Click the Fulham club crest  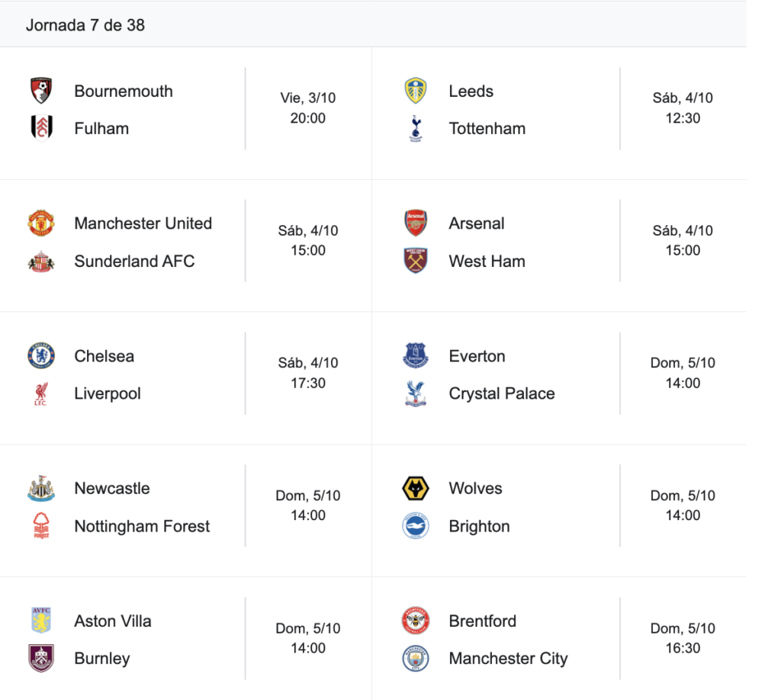tap(41, 128)
